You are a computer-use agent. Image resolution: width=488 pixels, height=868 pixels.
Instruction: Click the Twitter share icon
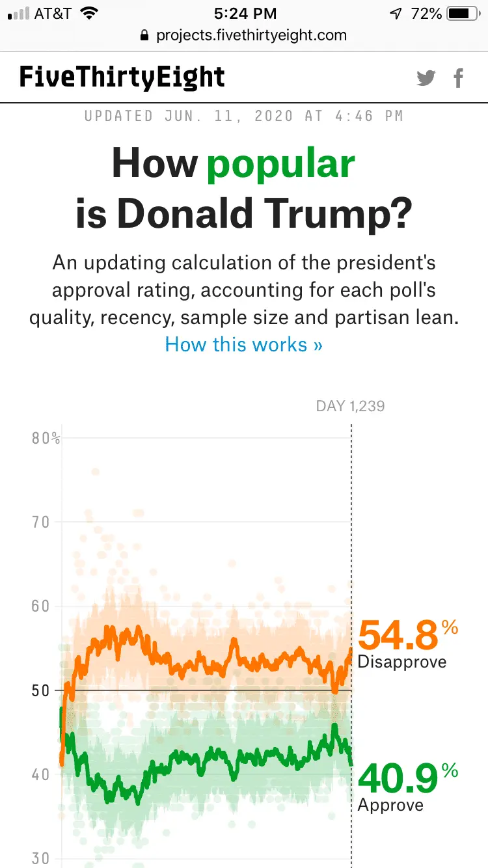point(426,78)
